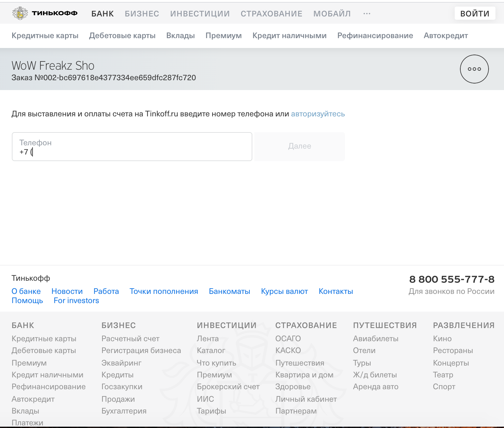Open Кино footer link
This screenshot has height=428, width=504.
(442, 339)
